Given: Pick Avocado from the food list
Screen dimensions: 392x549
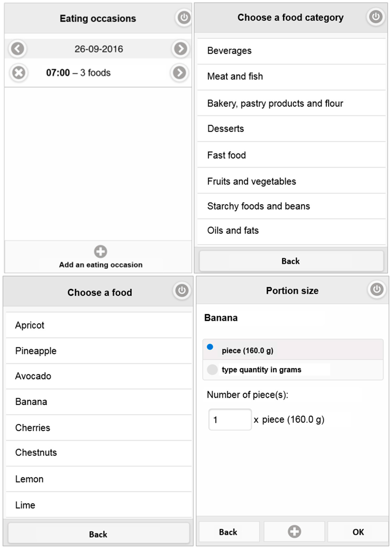Looking at the screenshot, I should 33,376.
